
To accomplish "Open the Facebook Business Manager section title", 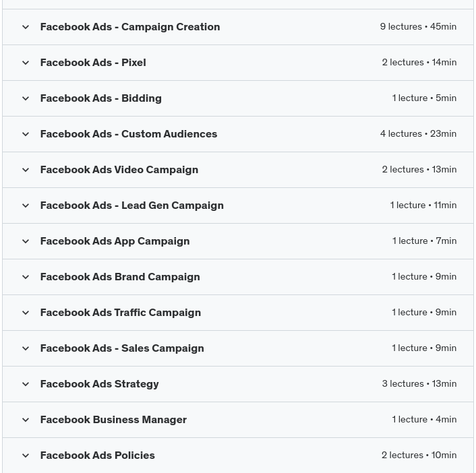I will pos(113,420).
